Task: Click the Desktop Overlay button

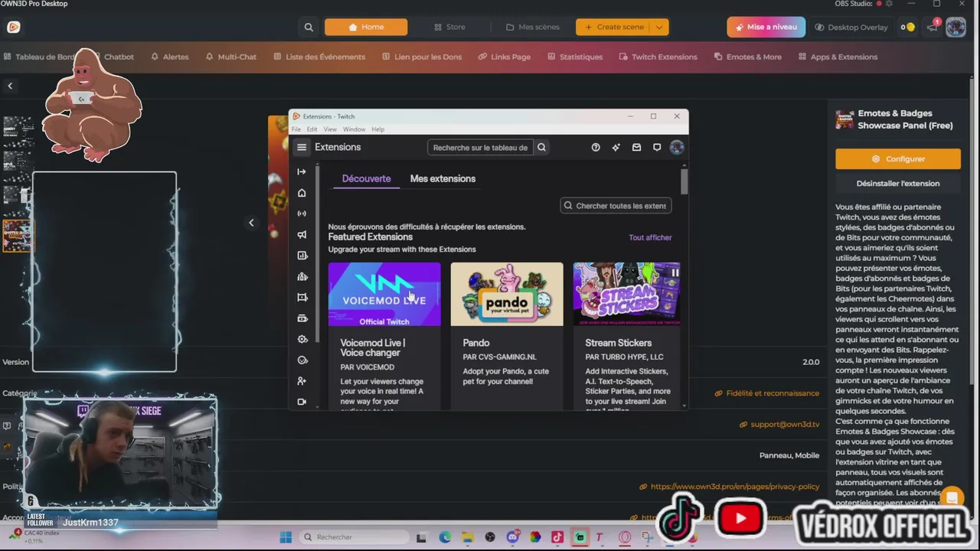Action: 851,28
